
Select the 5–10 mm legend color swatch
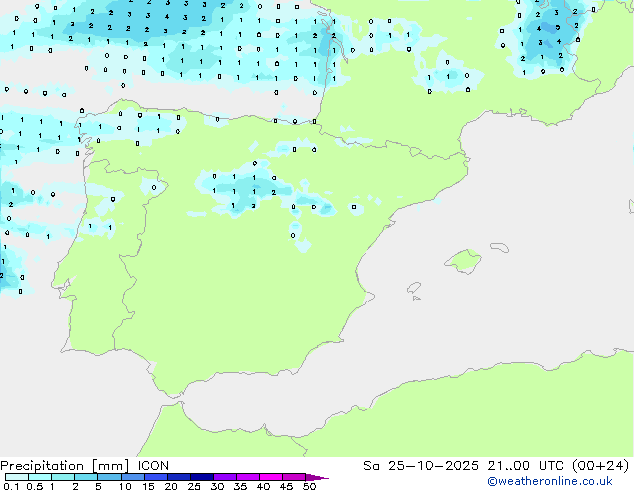(109, 477)
